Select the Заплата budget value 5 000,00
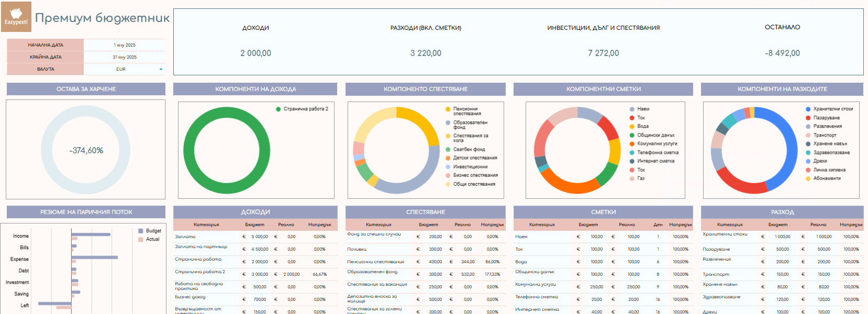This screenshot has width=868, height=314. tap(260, 237)
